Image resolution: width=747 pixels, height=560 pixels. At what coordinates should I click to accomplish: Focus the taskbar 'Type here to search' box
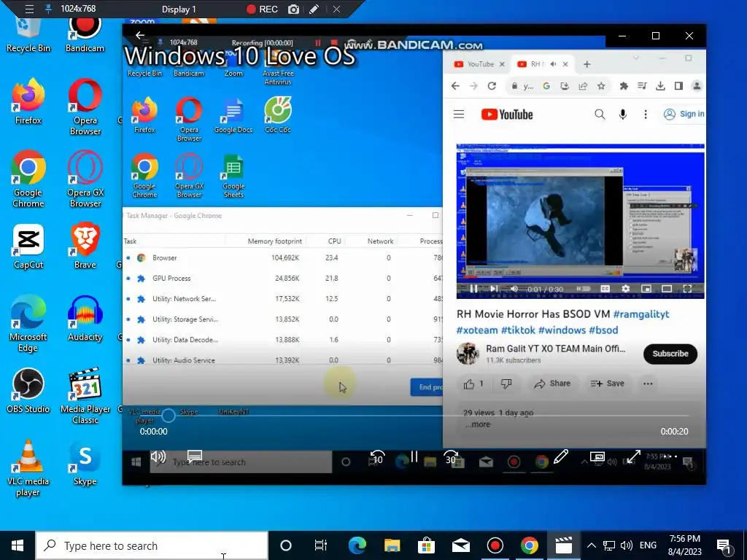click(152, 545)
